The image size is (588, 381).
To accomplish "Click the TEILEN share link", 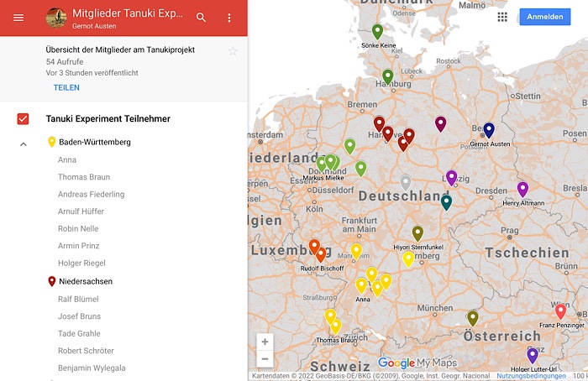I will pyautogui.click(x=67, y=87).
